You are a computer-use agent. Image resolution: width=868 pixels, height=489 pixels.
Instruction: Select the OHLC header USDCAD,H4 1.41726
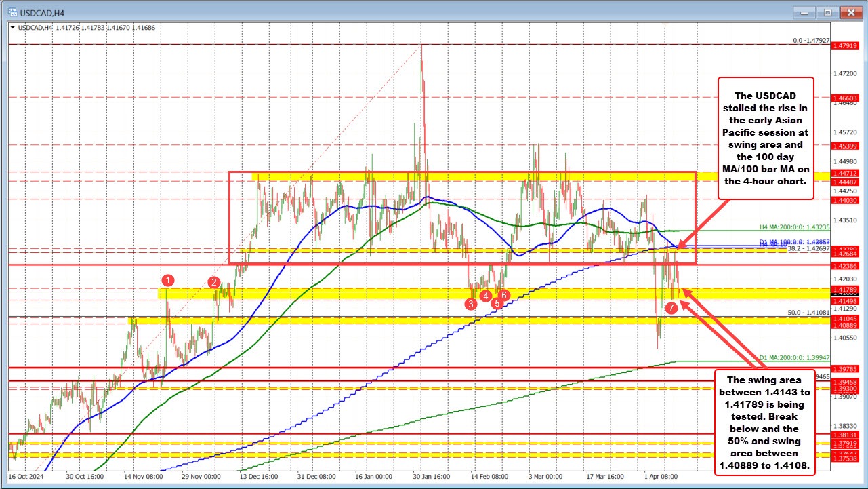(x=49, y=28)
